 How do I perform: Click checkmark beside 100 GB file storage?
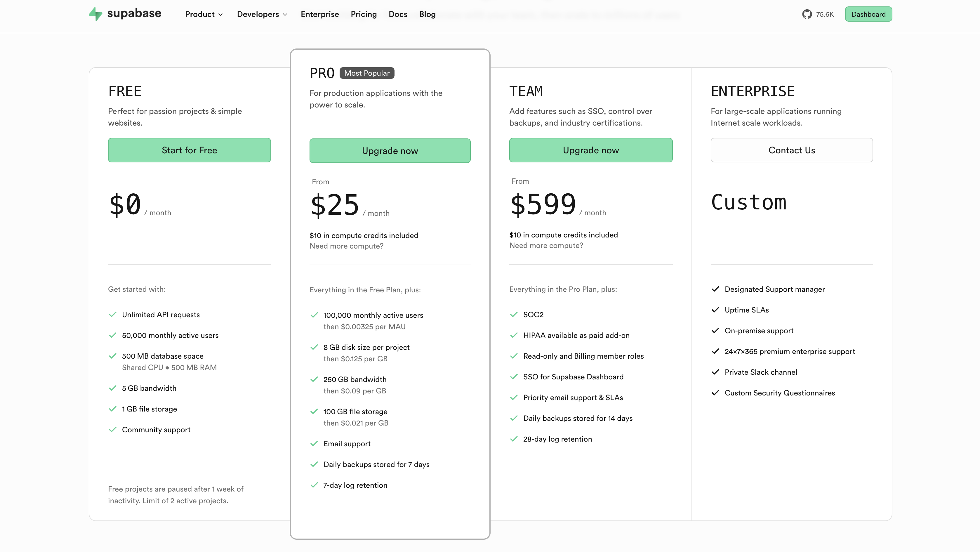point(314,411)
